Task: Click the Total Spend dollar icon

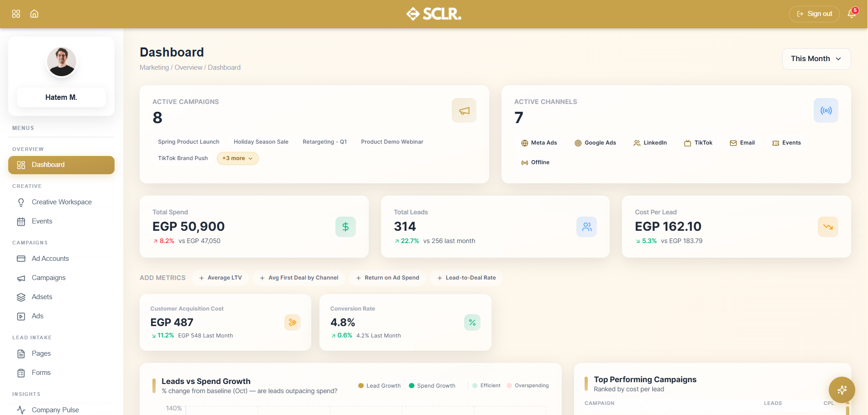Action: (345, 227)
